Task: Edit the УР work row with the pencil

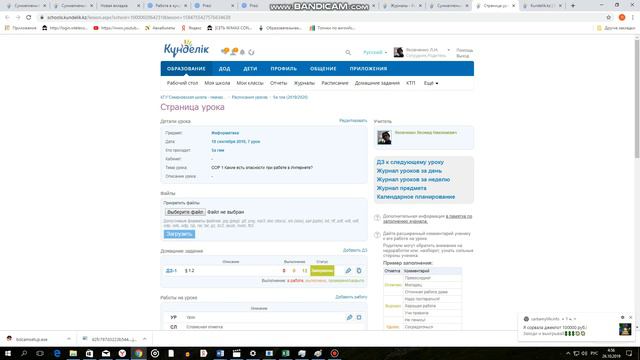Action: pos(349,317)
